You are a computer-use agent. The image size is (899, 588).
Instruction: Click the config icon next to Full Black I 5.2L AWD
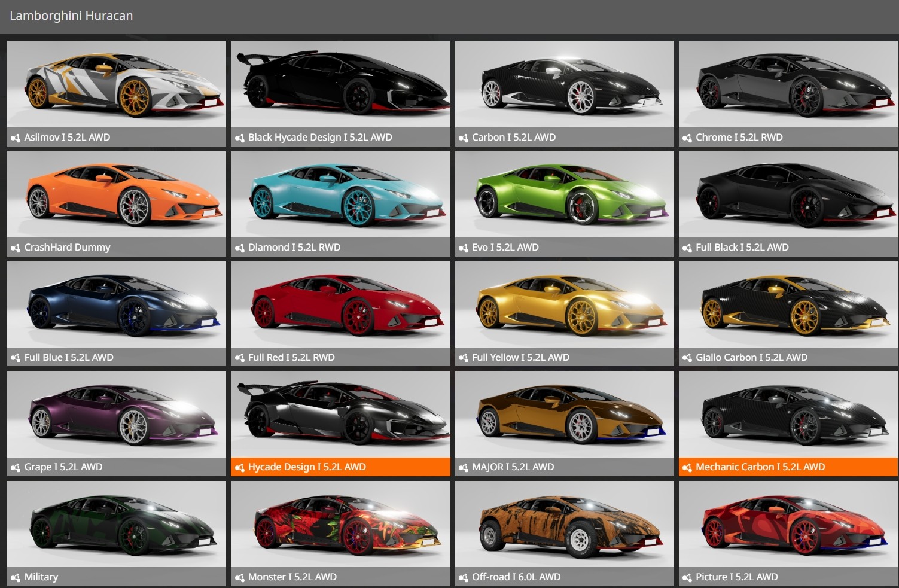coord(687,248)
